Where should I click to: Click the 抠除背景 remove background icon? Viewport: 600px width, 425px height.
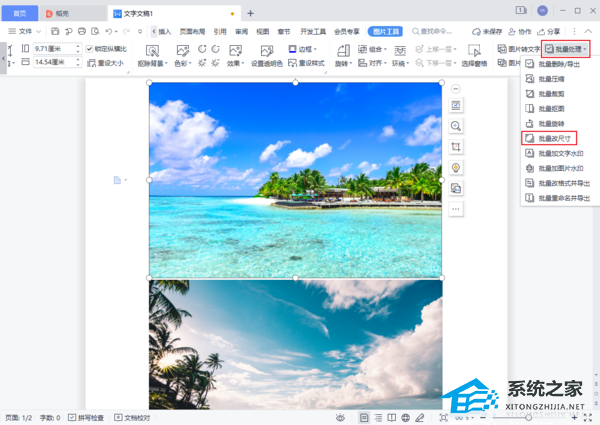[x=152, y=50]
